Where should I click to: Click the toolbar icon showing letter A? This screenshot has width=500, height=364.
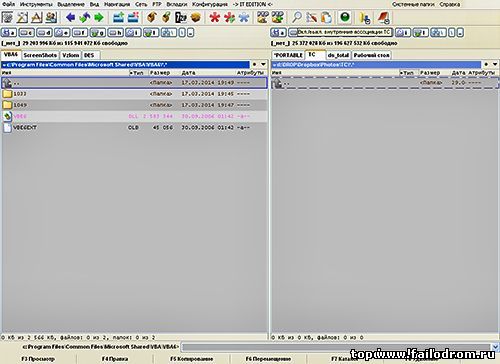pyautogui.click(x=37, y=17)
